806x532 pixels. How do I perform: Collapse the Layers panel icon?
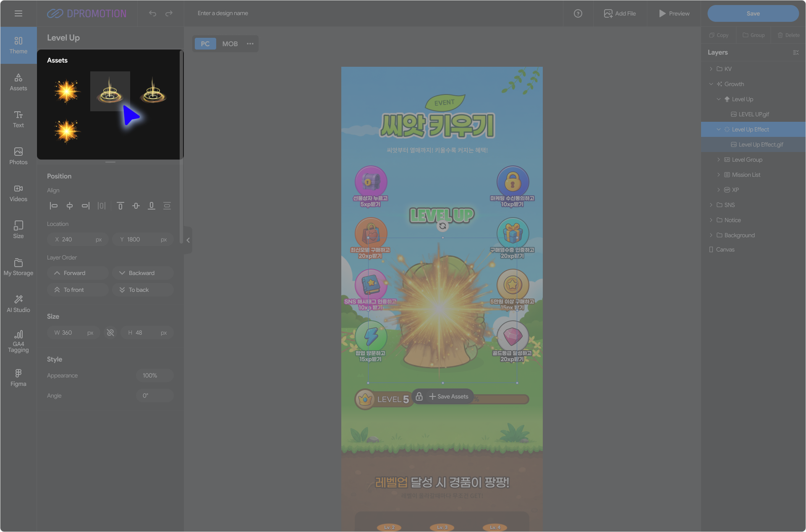click(796, 52)
